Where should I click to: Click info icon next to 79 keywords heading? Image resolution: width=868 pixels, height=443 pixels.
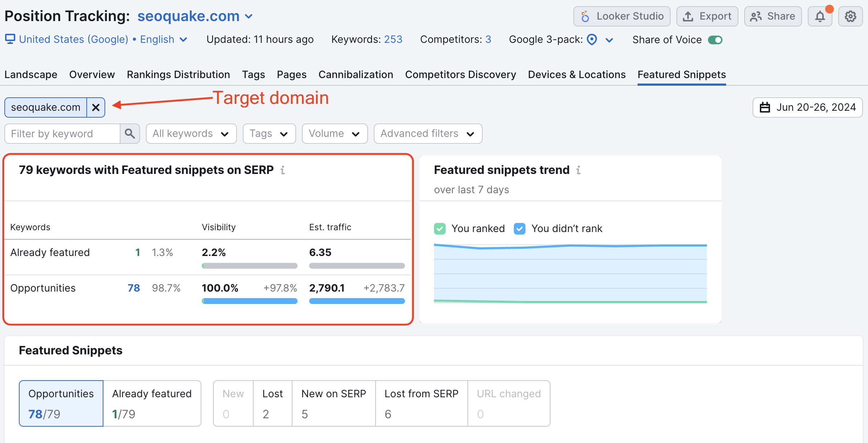point(283,170)
